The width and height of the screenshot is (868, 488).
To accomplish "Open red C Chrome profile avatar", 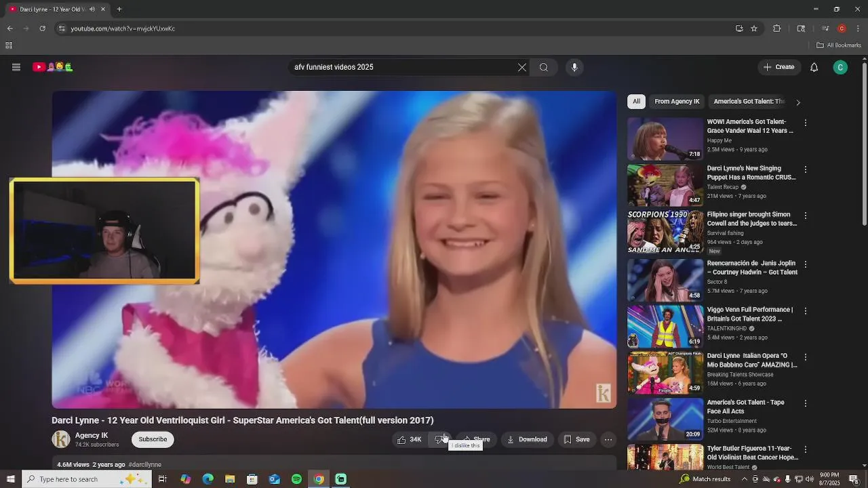I will [x=842, y=28].
